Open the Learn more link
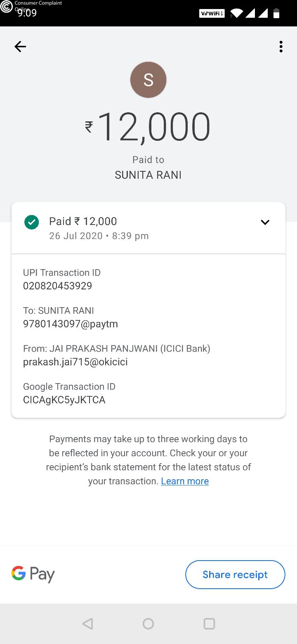Image resolution: width=297 pixels, height=644 pixels. coord(185,481)
